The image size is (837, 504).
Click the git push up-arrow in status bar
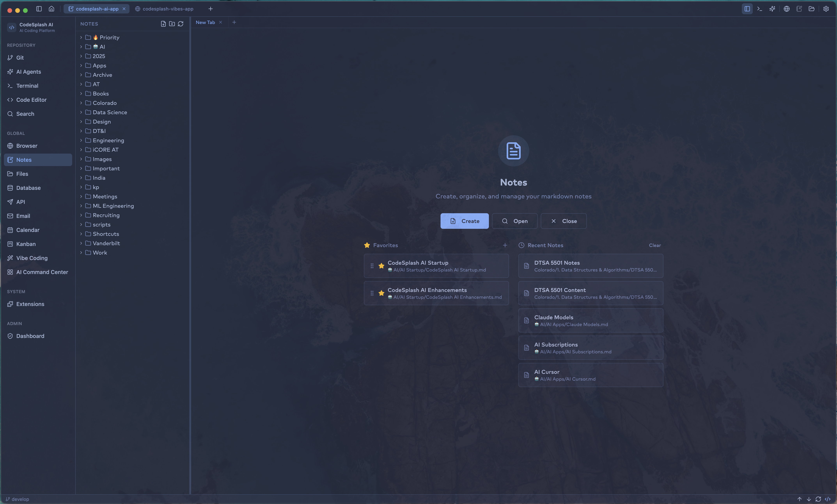799,499
